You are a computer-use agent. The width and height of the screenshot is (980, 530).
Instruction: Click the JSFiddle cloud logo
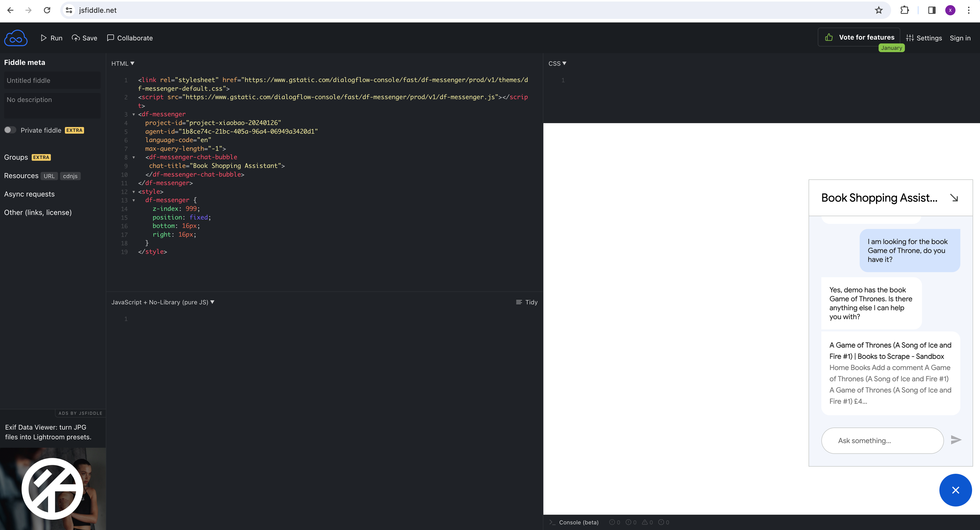pos(16,38)
